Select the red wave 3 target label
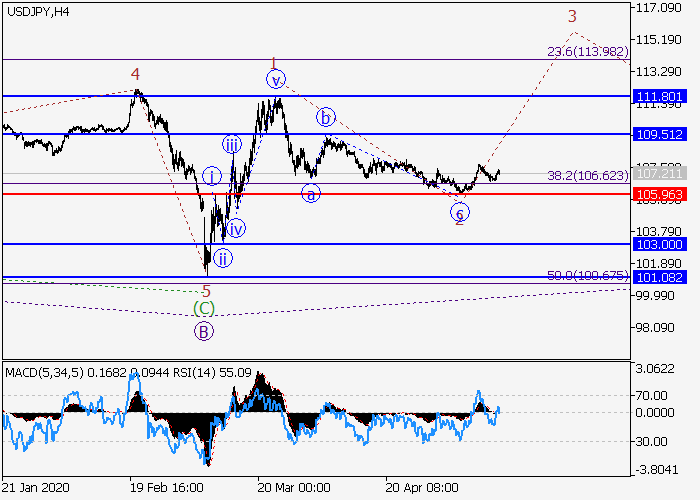This screenshot has height=500, width=700. pyautogui.click(x=572, y=16)
